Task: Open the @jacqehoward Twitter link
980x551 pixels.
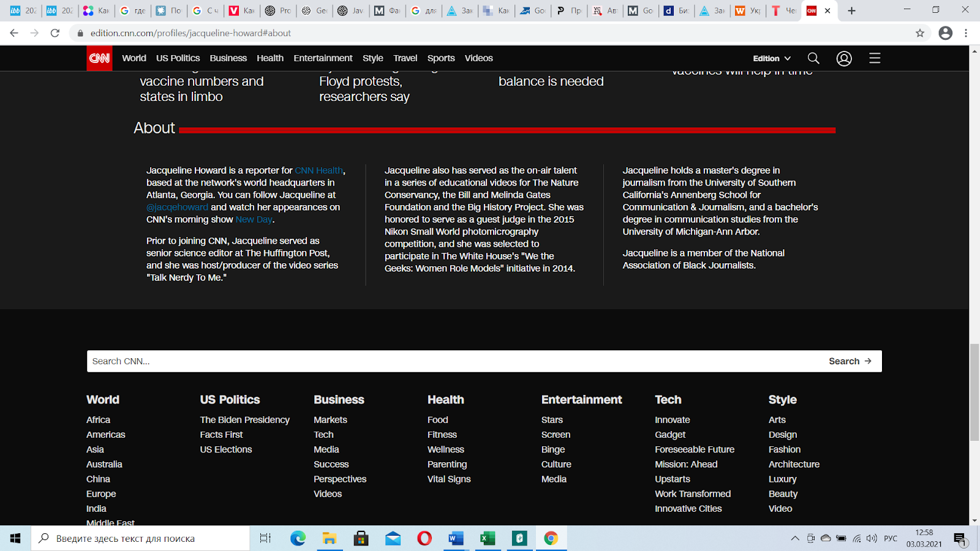Action: [x=177, y=207]
